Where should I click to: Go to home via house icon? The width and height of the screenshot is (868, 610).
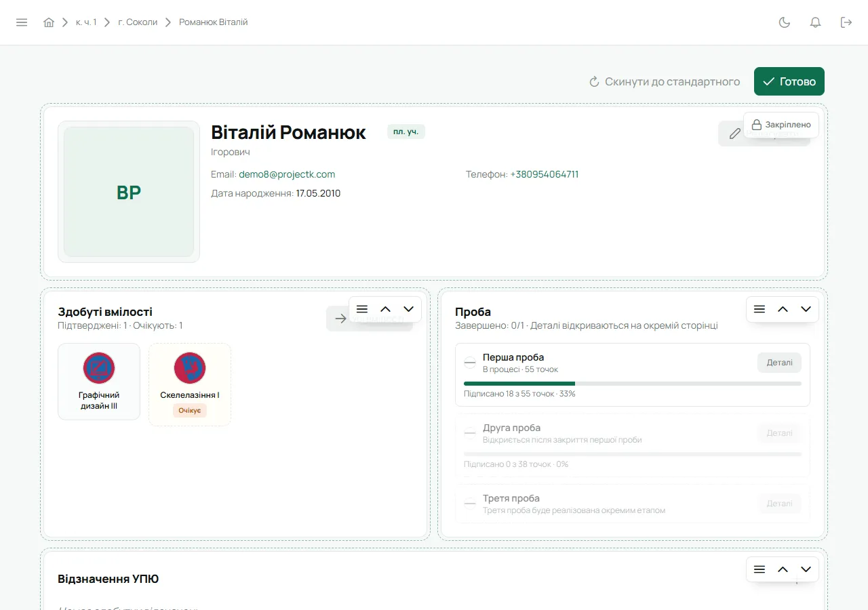tap(49, 22)
